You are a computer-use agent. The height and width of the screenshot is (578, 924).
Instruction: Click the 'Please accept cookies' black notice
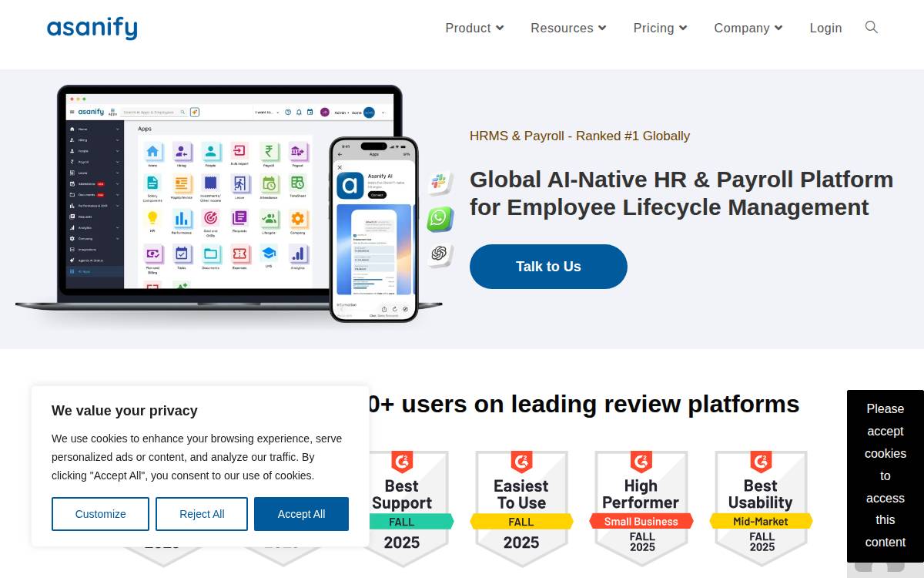coord(885,476)
